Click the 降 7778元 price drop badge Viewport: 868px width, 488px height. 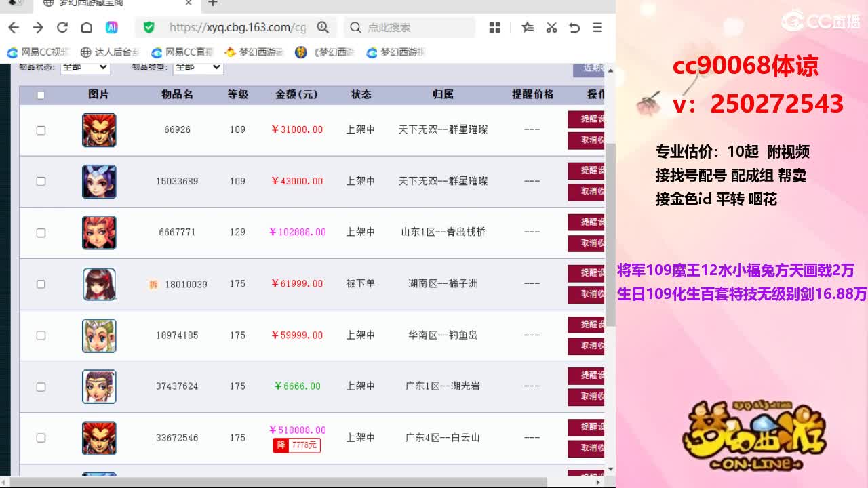pyautogui.click(x=296, y=445)
